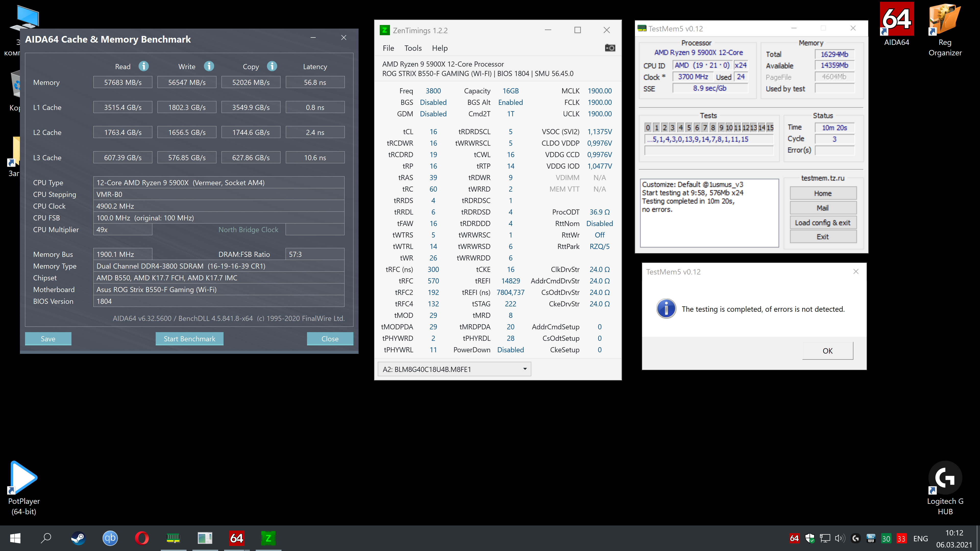Open the ZenTimings Help menu

click(439, 48)
